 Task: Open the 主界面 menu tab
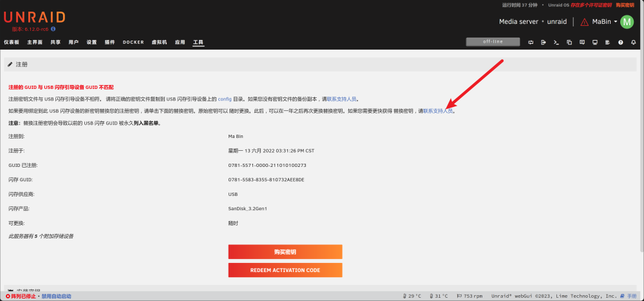[35, 42]
